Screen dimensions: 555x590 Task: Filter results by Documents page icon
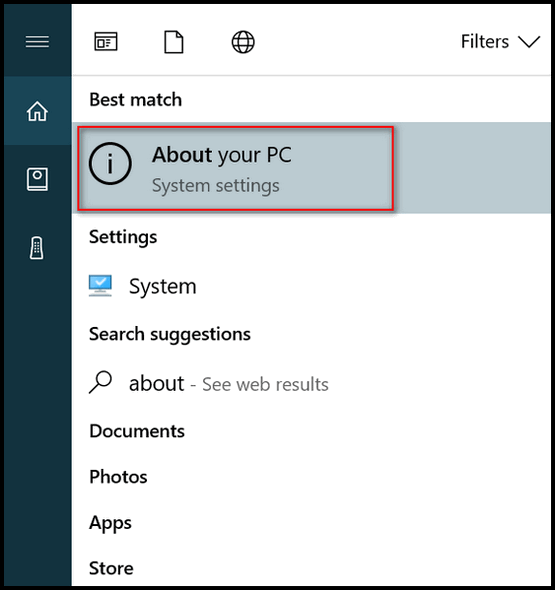(174, 42)
